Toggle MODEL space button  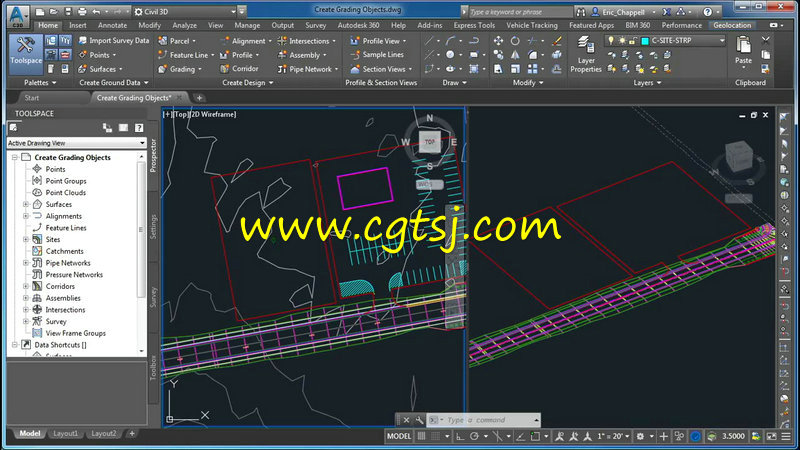point(399,436)
